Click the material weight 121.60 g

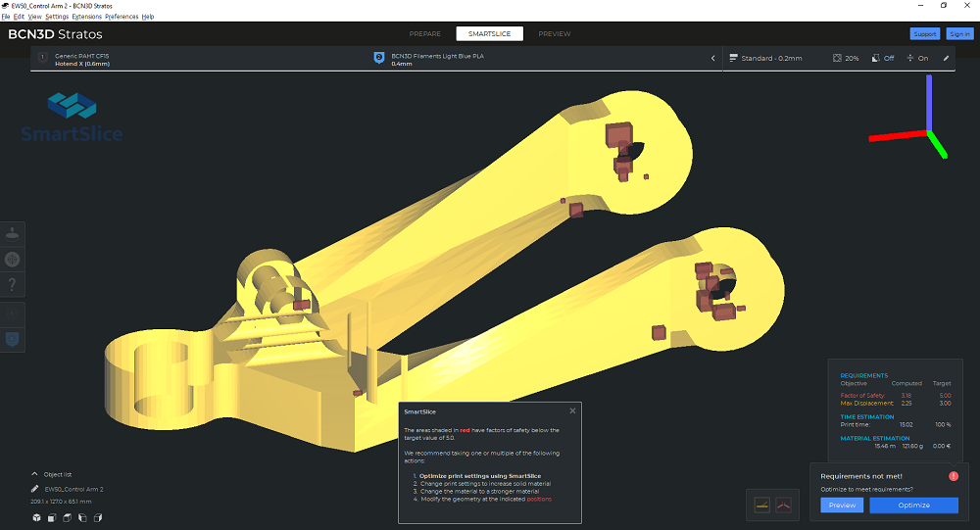tap(912, 446)
